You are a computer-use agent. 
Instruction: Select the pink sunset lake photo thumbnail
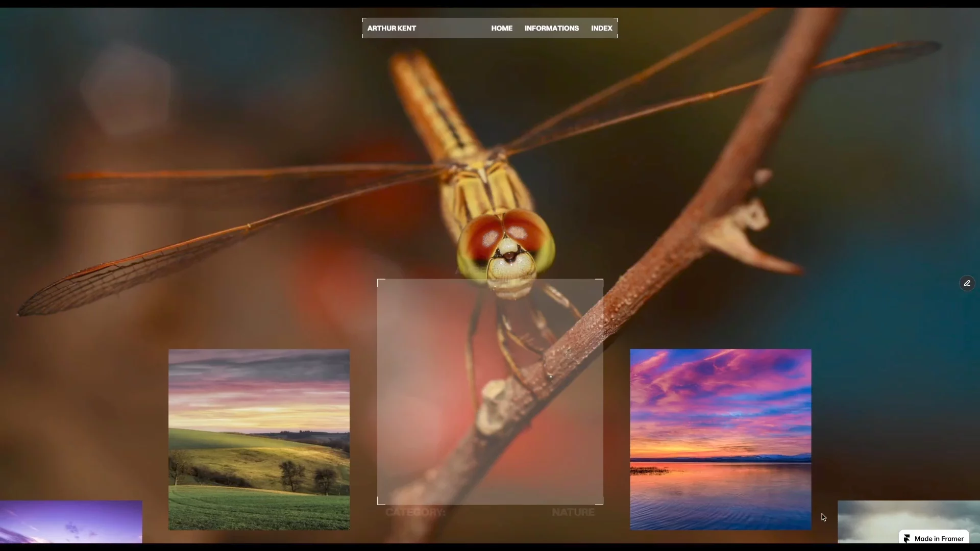720,439
